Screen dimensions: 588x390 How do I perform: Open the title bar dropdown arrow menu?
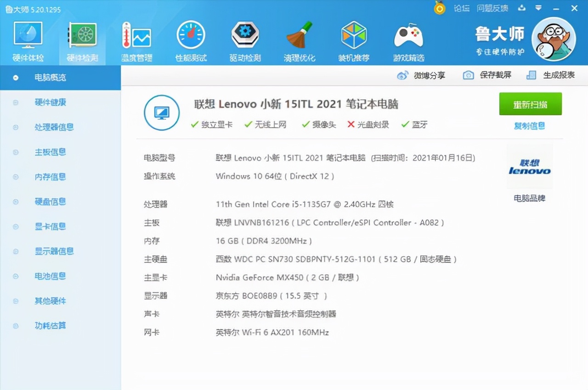[538, 8]
